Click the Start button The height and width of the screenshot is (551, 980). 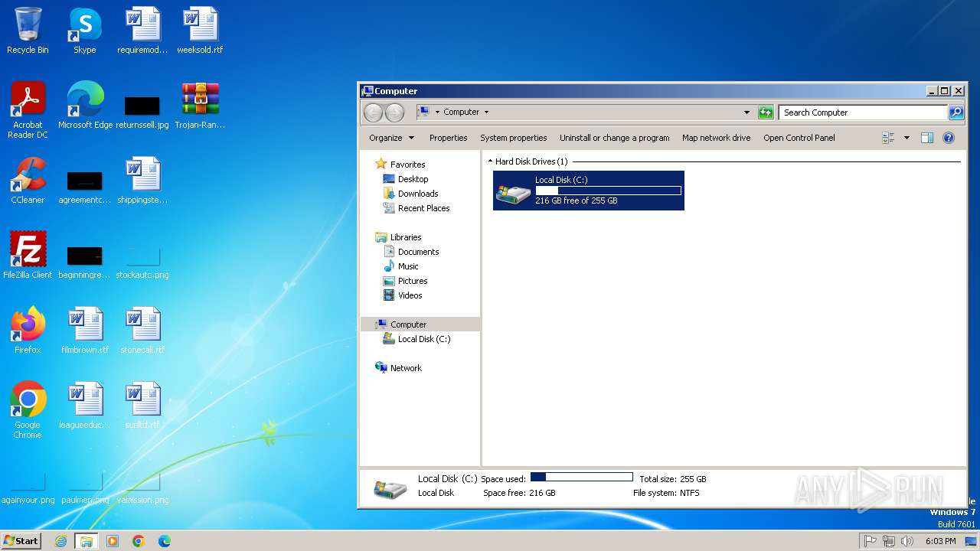point(21,541)
